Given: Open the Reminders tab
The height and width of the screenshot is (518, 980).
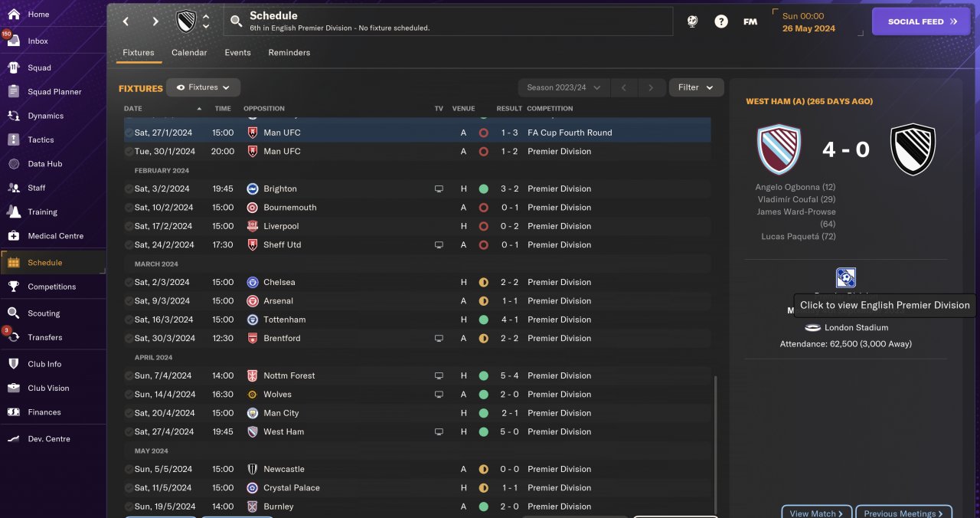Looking at the screenshot, I should click(x=289, y=53).
